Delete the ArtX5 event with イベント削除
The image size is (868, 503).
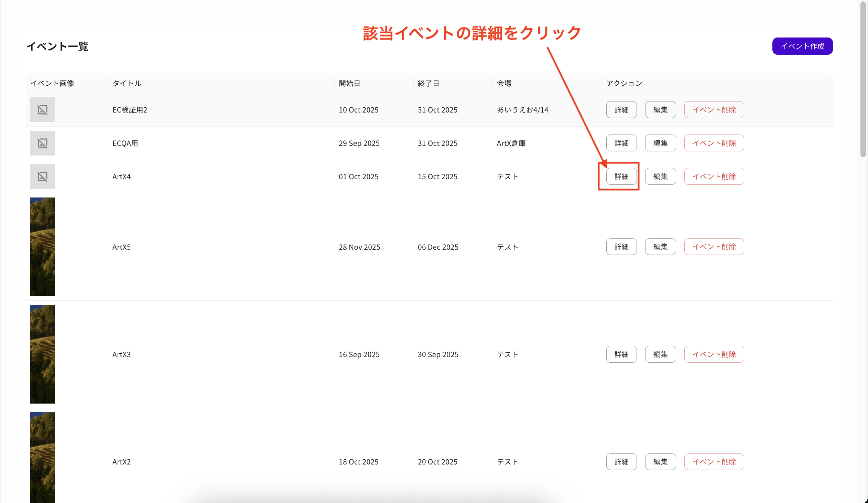[714, 247]
